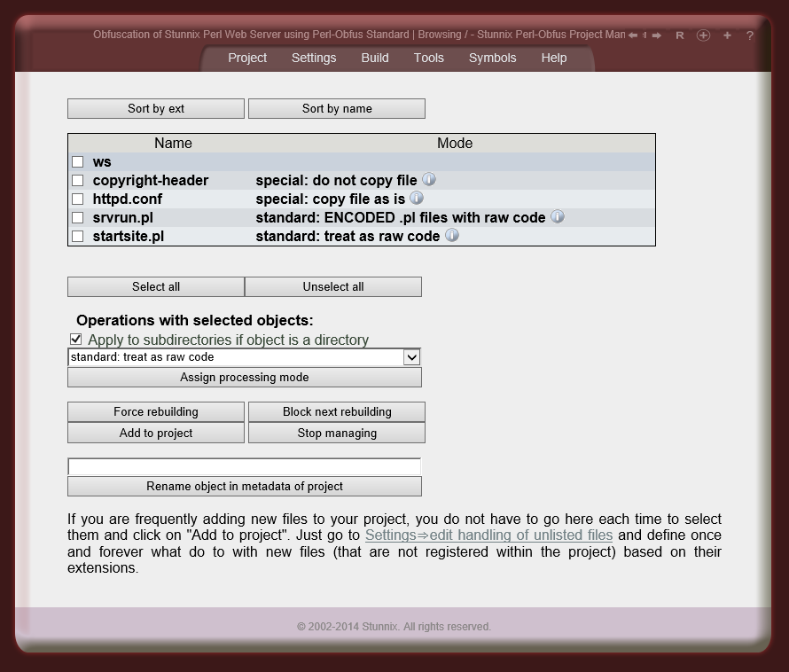Viewport: 789px width, 672px height.
Task: Click the back navigation arrow icon
Action: pos(632,35)
